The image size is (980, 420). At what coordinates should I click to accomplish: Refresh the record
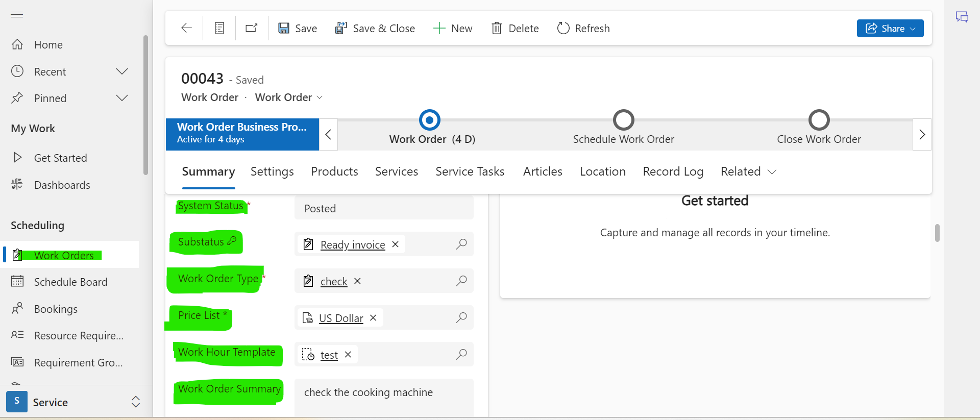[583, 28]
